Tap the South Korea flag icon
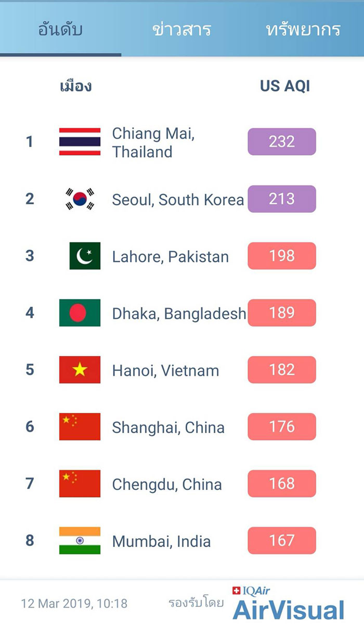This screenshot has width=364, height=624. (x=80, y=199)
